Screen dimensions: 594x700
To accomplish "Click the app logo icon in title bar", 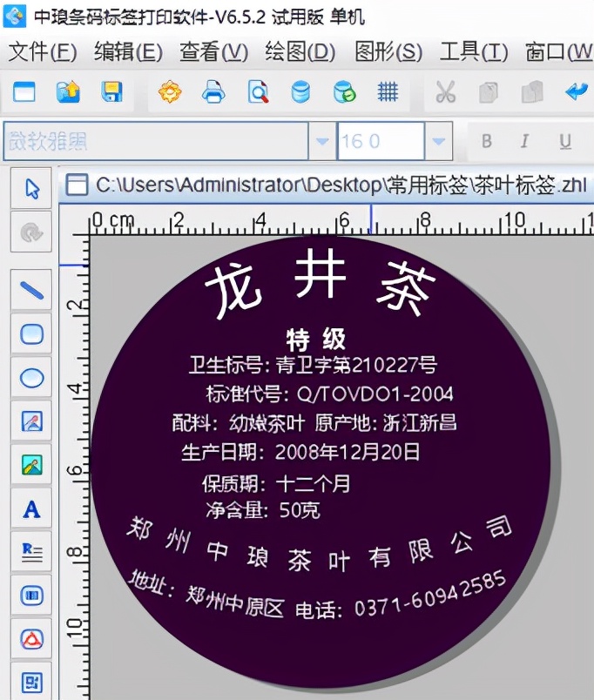I will pyautogui.click(x=14, y=16).
